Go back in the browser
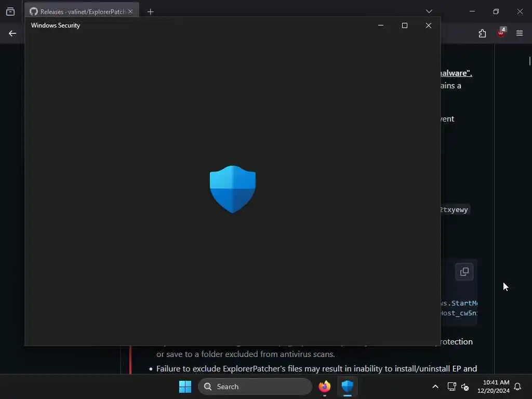 point(12,33)
